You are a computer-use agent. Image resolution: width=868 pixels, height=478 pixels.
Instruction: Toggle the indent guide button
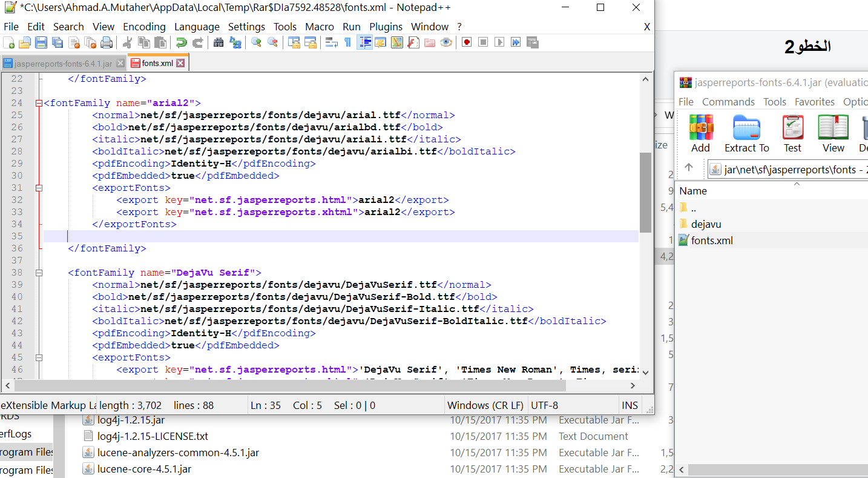pos(365,42)
